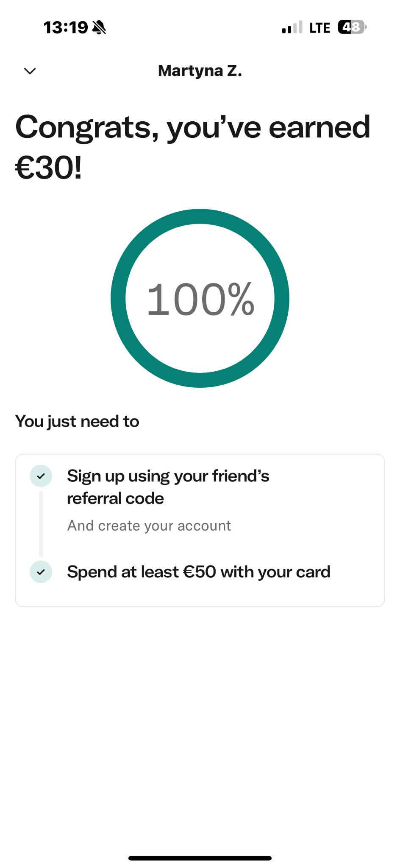Tap the battery level indicator
The height and width of the screenshot is (868, 400).
pos(352,28)
